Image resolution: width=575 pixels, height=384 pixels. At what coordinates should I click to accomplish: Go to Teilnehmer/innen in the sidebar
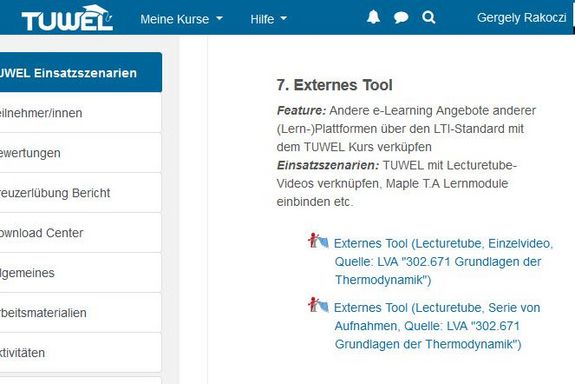pos(81,113)
